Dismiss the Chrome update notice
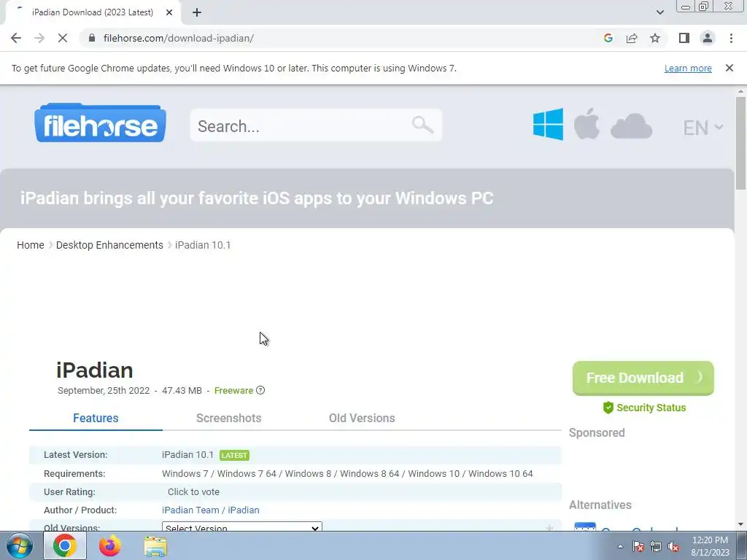The width and height of the screenshot is (747, 560). point(729,68)
